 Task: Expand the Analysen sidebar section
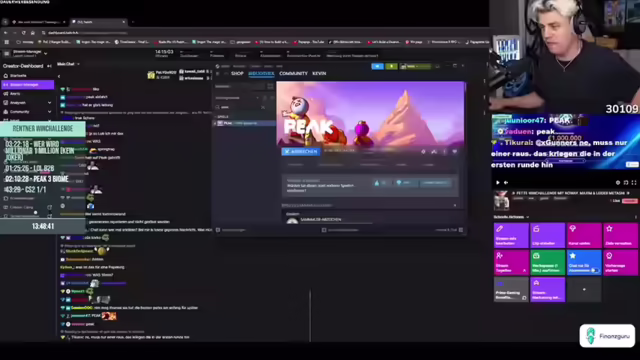click(x=49, y=102)
